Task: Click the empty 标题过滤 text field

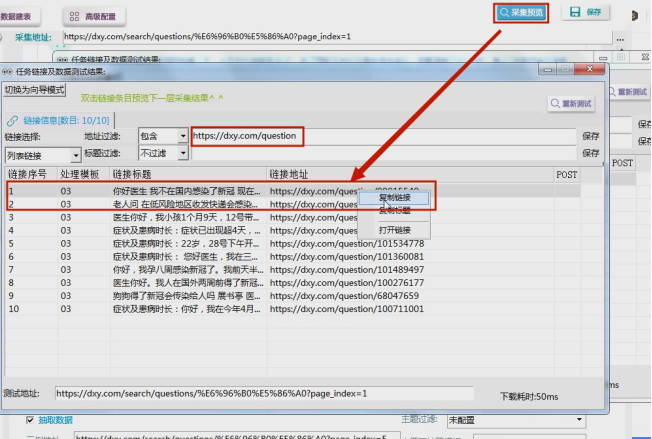Action: (x=383, y=153)
